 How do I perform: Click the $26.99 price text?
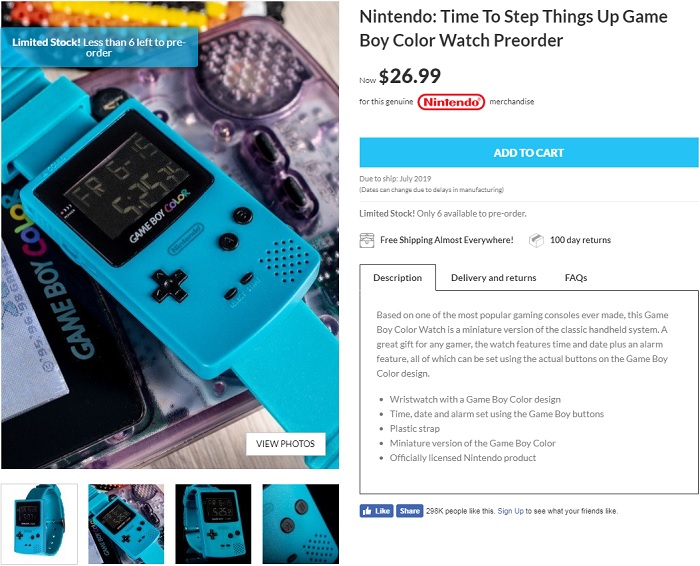coord(410,76)
